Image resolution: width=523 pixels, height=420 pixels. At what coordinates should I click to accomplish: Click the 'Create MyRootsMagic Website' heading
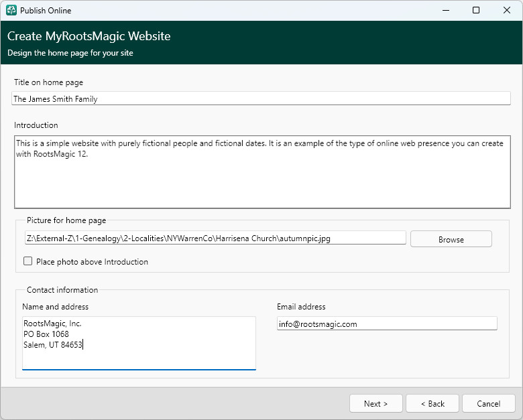click(x=89, y=36)
